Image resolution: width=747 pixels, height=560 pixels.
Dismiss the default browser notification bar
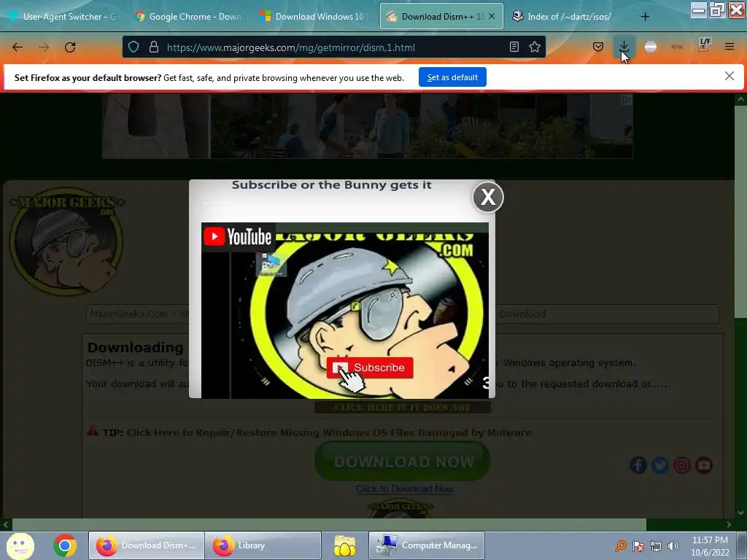[729, 76]
